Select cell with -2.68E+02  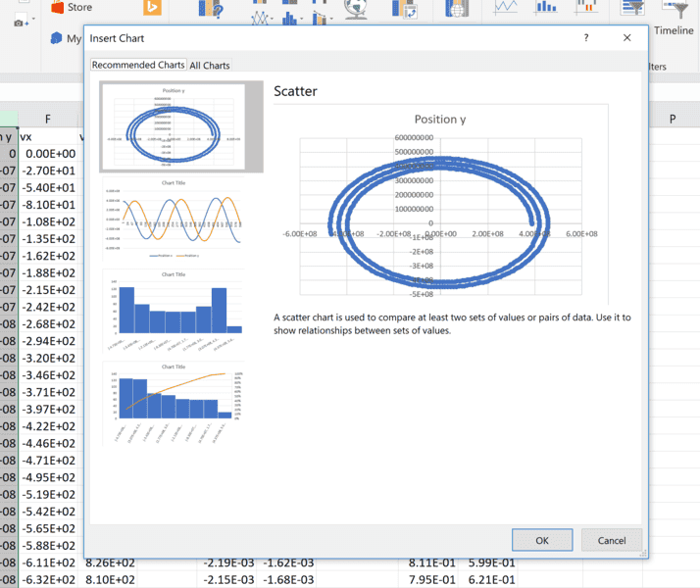tap(48, 324)
